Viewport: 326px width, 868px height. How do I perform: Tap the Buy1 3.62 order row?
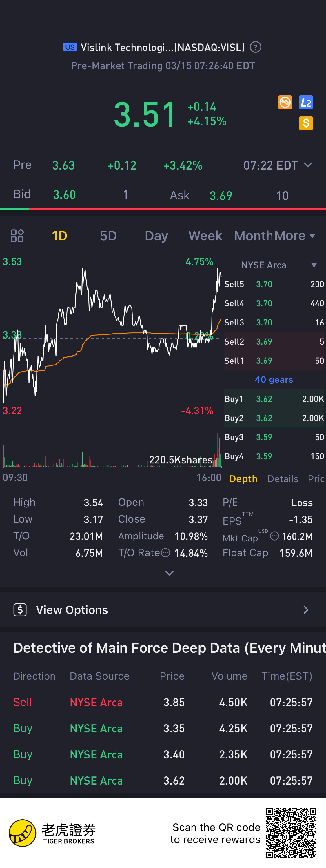(274, 399)
